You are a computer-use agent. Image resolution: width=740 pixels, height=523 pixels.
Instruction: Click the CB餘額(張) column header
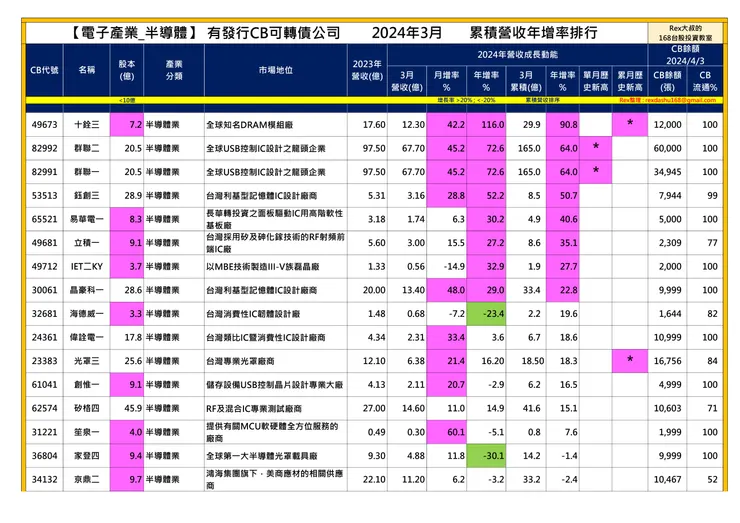pyautogui.click(x=667, y=81)
